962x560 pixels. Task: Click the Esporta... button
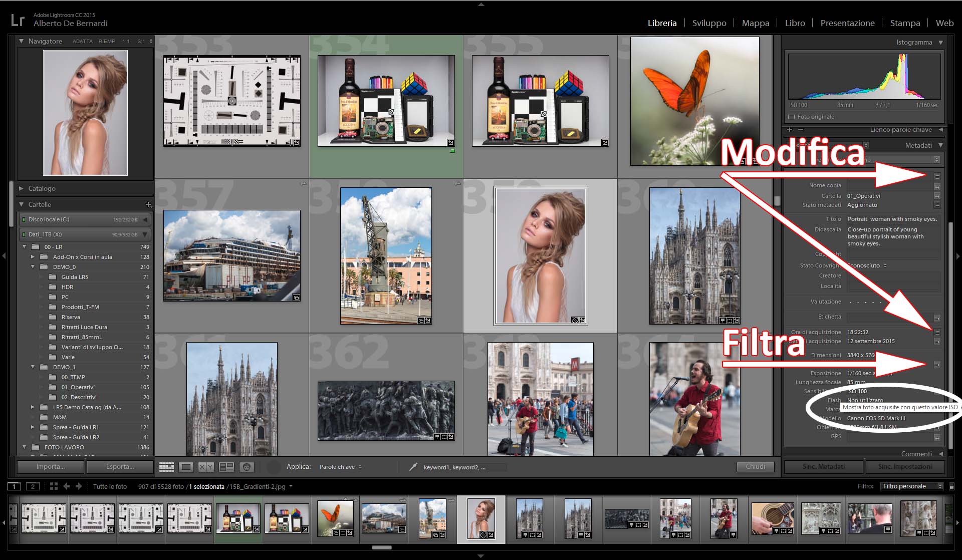click(120, 466)
